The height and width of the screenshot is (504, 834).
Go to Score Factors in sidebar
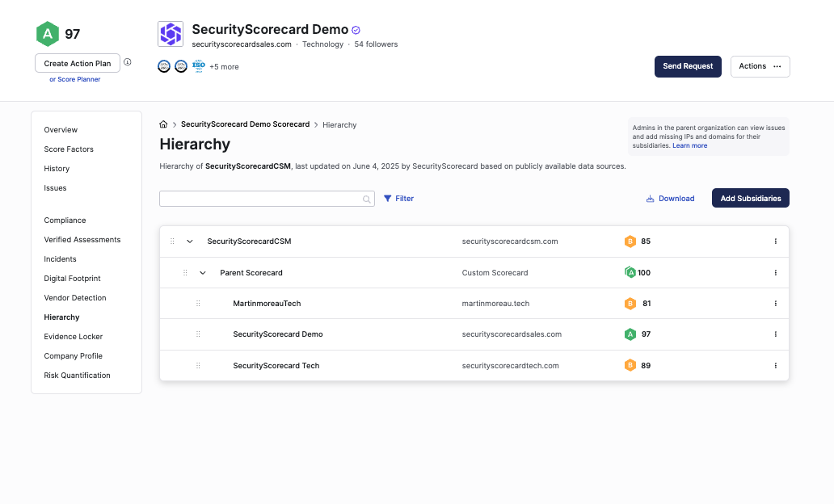pos(69,149)
